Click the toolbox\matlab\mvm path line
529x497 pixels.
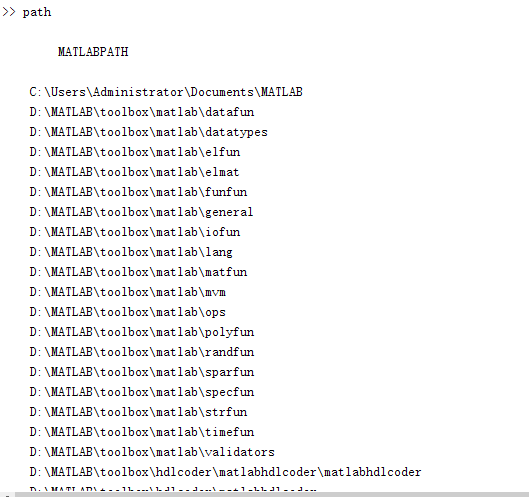(x=128, y=292)
